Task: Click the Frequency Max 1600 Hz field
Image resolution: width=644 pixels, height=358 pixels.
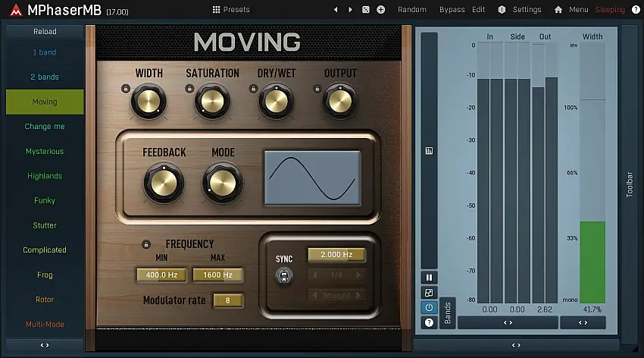Action: tap(217, 275)
